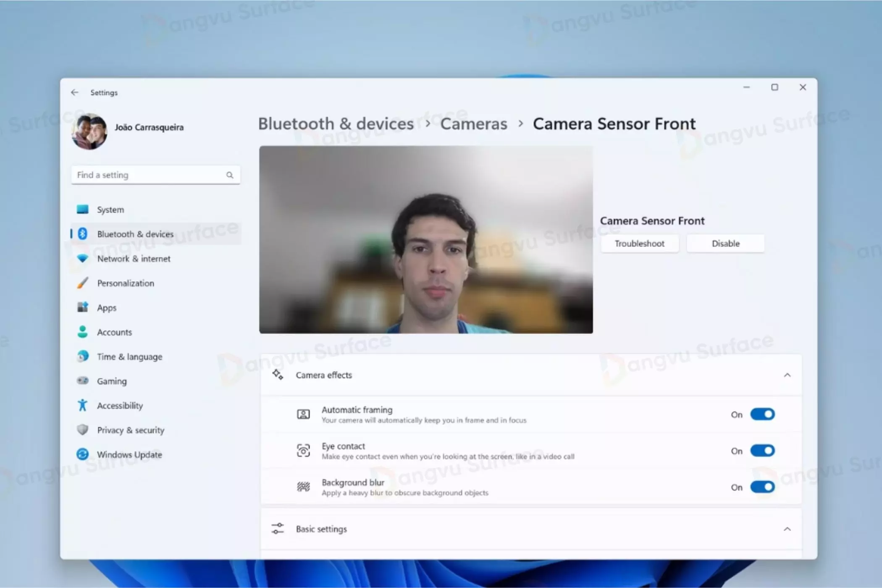The image size is (882, 588).
Task: Click the Camera effects sparkle icon
Action: point(278,374)
